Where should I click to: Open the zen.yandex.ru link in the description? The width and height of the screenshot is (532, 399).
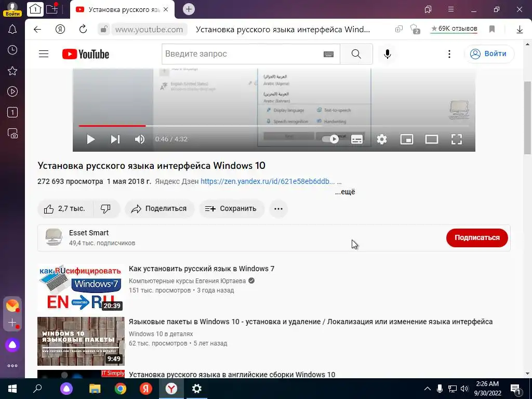(268, 181)
